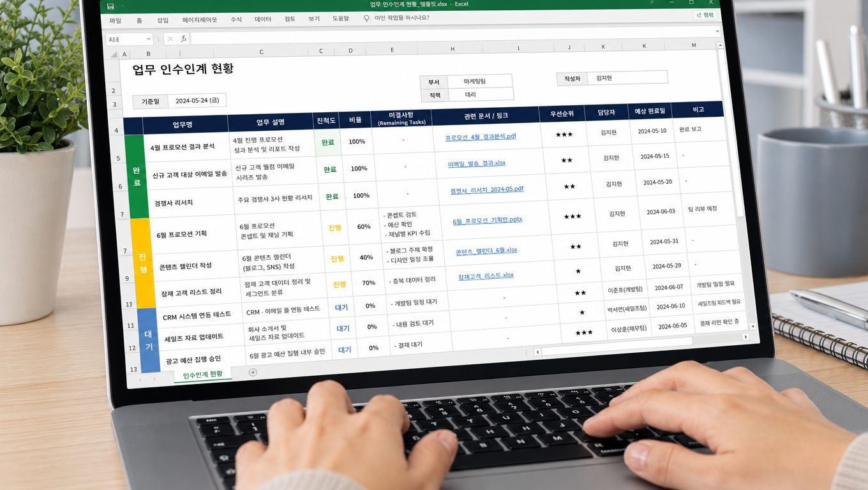Click the previous sheet navigation arrow
The image size is (868, 490).
click(x=141, y=380)
